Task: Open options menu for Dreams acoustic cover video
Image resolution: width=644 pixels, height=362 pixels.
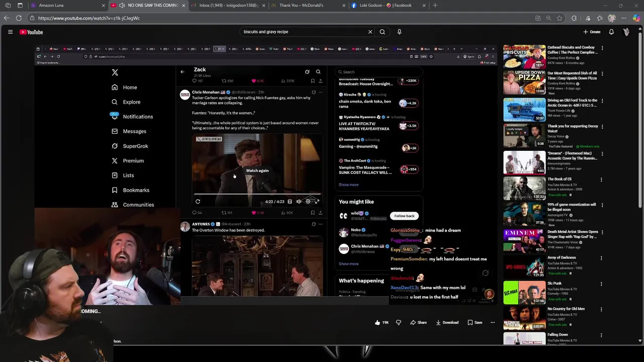Action: click(602, 153)
